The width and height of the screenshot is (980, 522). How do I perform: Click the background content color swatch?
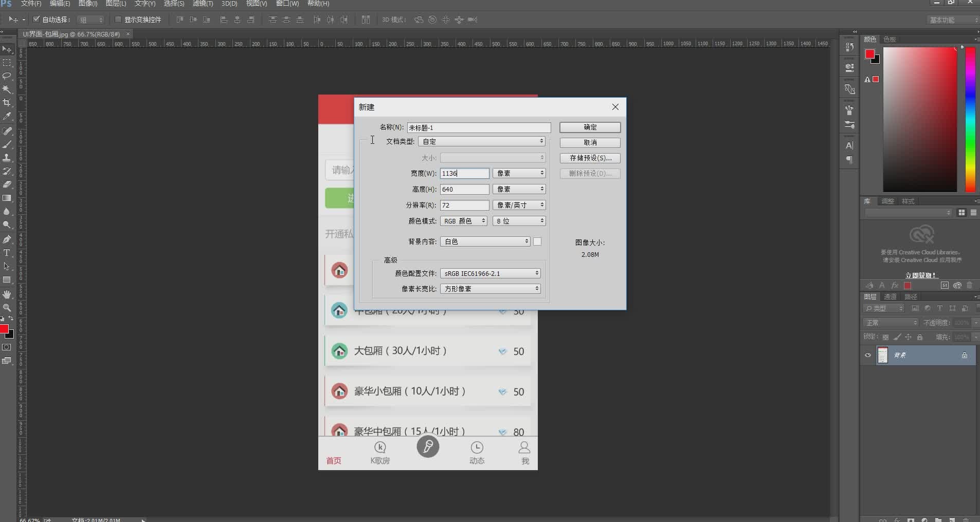click(x=537, y=241)
